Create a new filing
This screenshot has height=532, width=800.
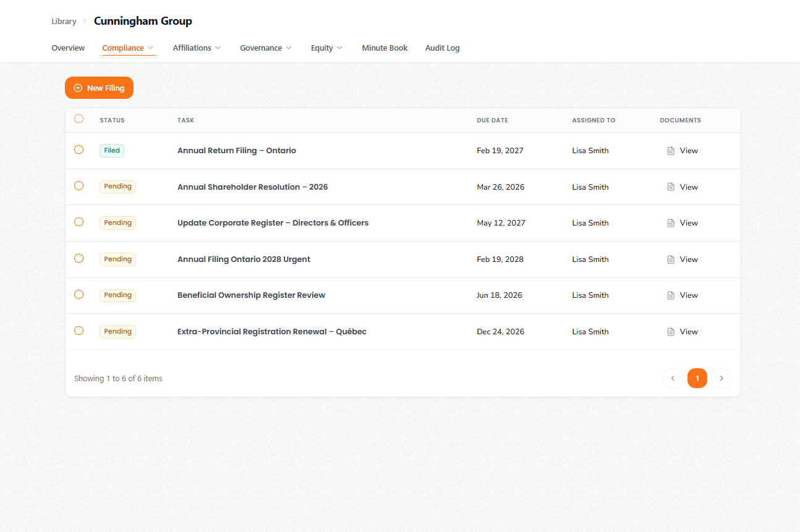[99, 88]
